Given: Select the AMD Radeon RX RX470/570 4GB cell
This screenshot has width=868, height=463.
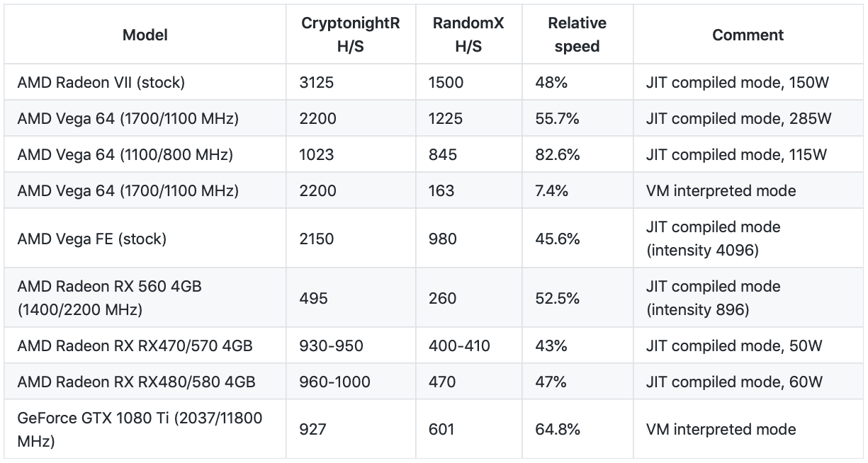Looking at the screenshot, I should [135, 346].
